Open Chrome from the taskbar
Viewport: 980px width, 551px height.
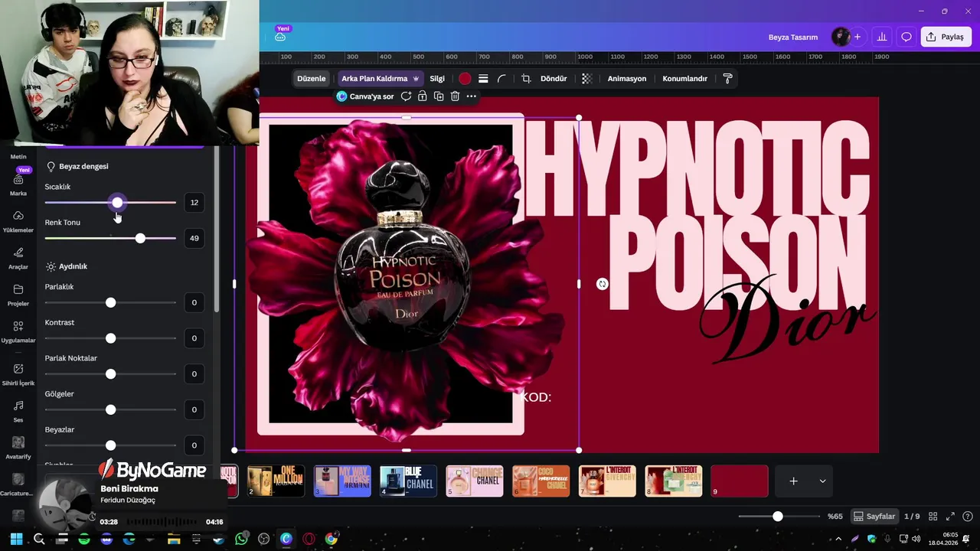click(332, 539)
